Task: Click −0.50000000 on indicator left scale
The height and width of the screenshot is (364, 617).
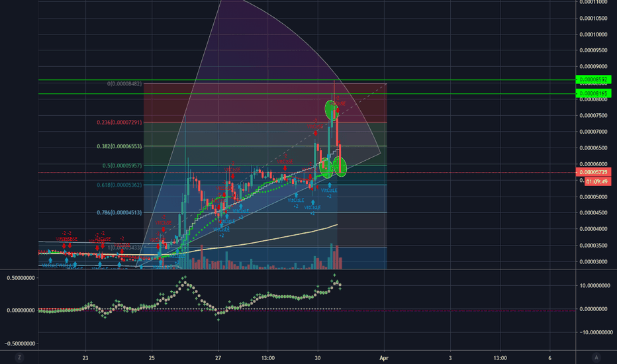Action: pyautogui.click(x=20, y=343)
